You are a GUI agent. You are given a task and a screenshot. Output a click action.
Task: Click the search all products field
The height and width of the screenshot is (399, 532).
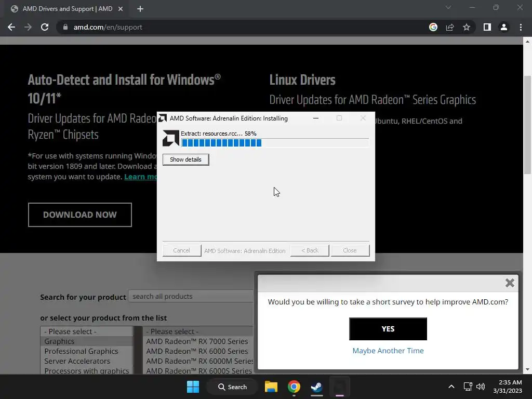[x=191, y=296]
